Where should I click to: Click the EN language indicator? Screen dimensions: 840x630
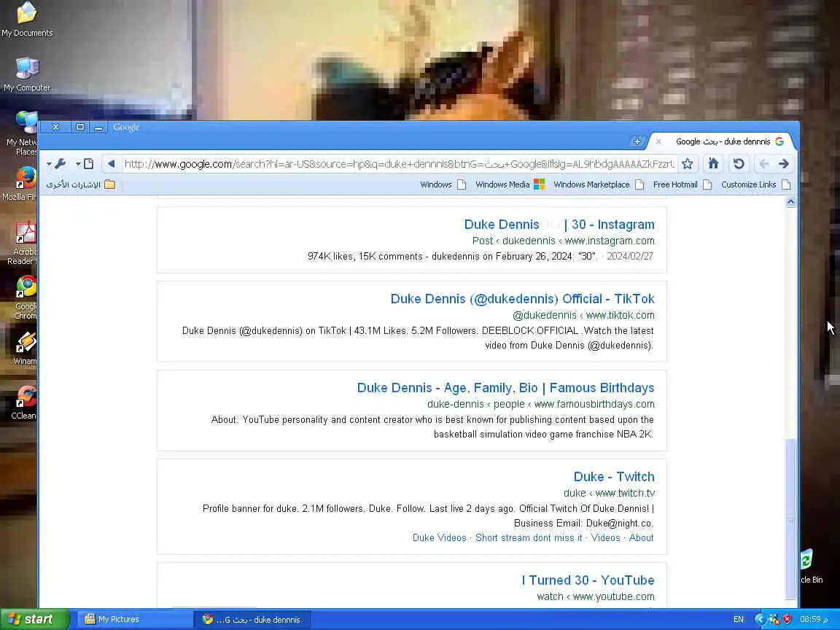738,619
